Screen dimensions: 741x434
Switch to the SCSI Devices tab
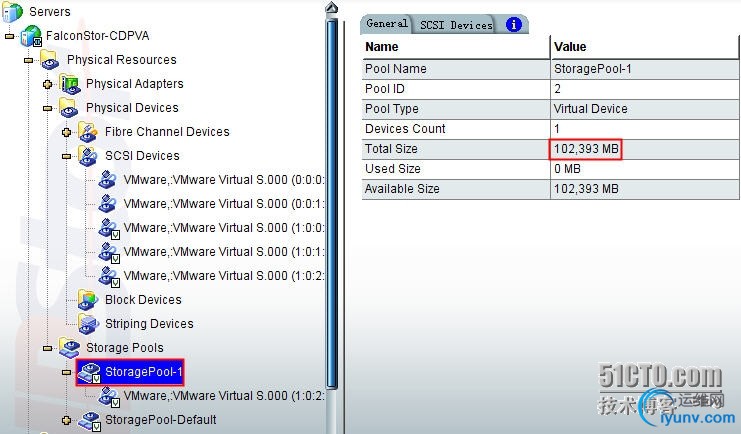click(x=456, y=25)
